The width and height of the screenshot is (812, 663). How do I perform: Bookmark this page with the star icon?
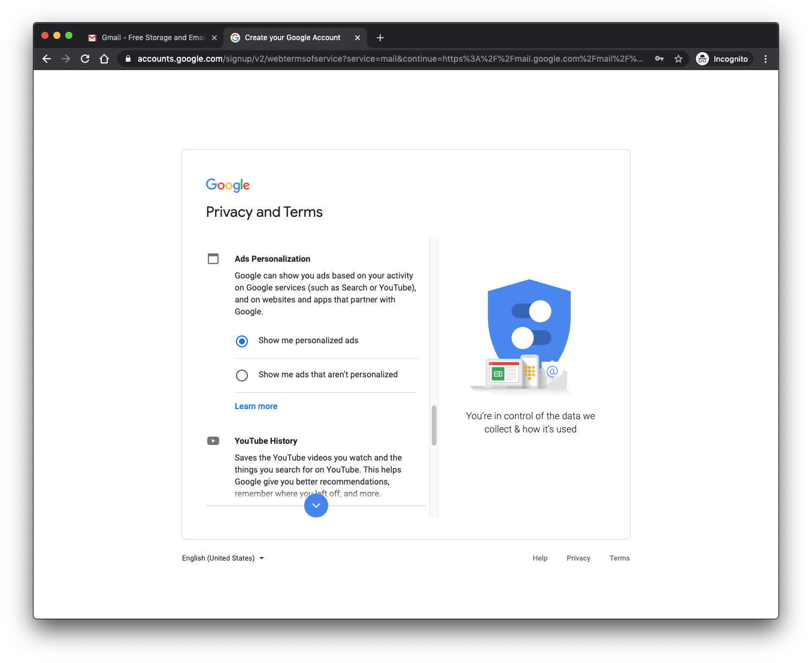678,59
